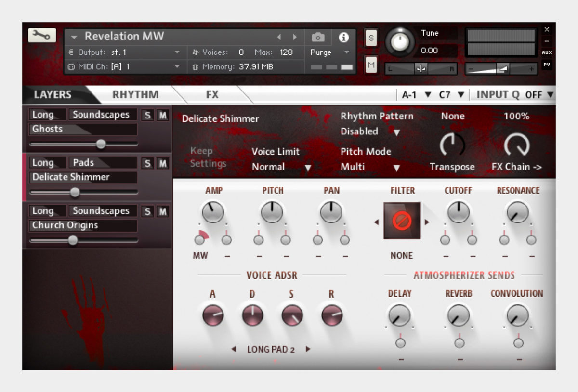Screen dimensions: 578x392
Task: Toggle the master Solo button in the header
Action: point(371,38)
